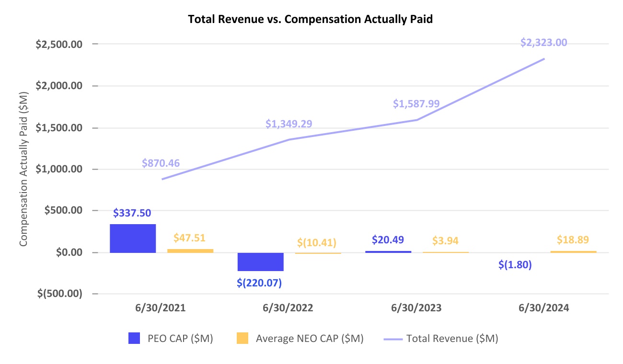Toggle the Total Revenue ($M) legend label
Viewport: 623px width, 364px height.
[x=452, y=339]
